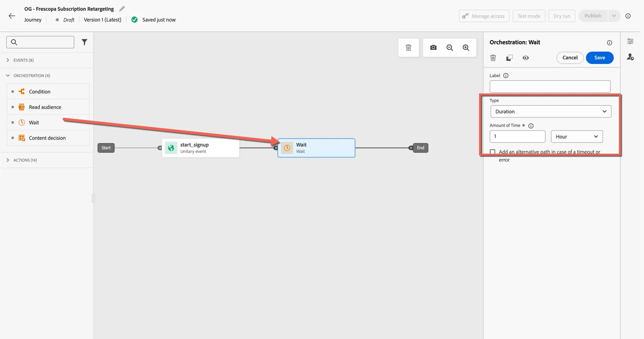Viewport: 644px width, 339px height.
Task: Focus the Label text field
Action: [550, 86]
